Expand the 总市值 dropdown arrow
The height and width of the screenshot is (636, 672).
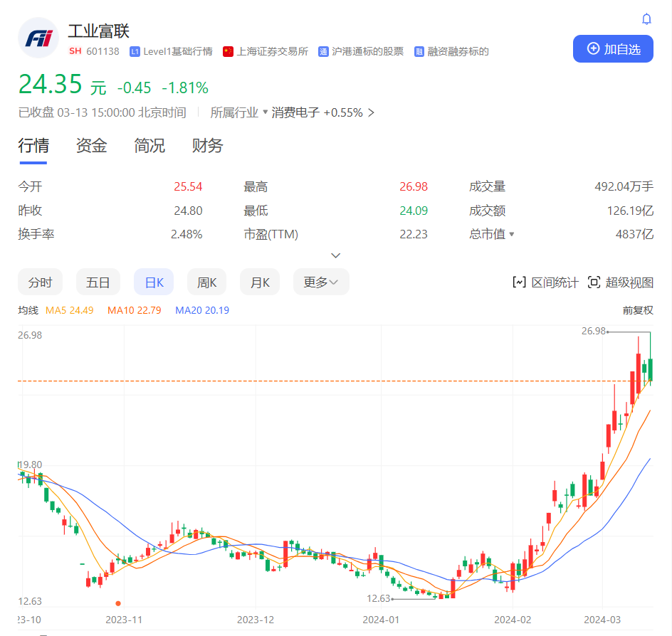pyautogui.click(x=511, y=234)
